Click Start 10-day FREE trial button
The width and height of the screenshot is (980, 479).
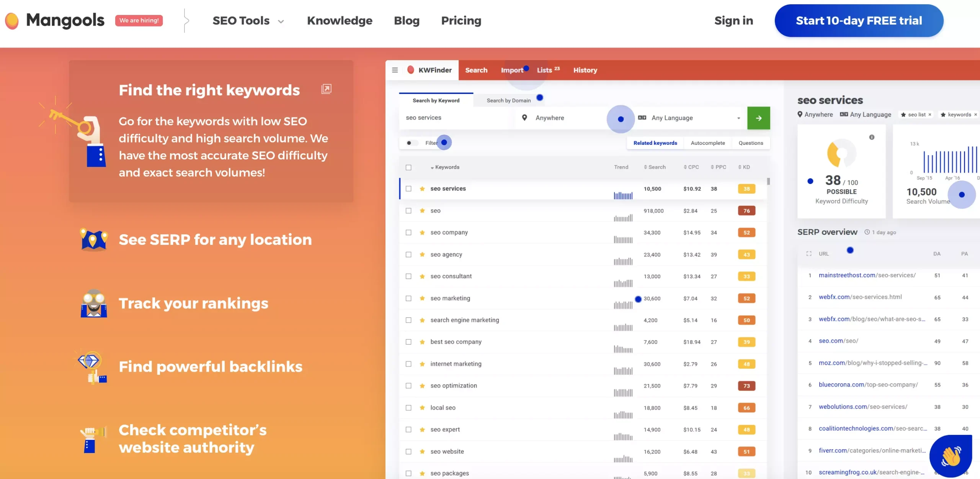(x=859, y=21)
